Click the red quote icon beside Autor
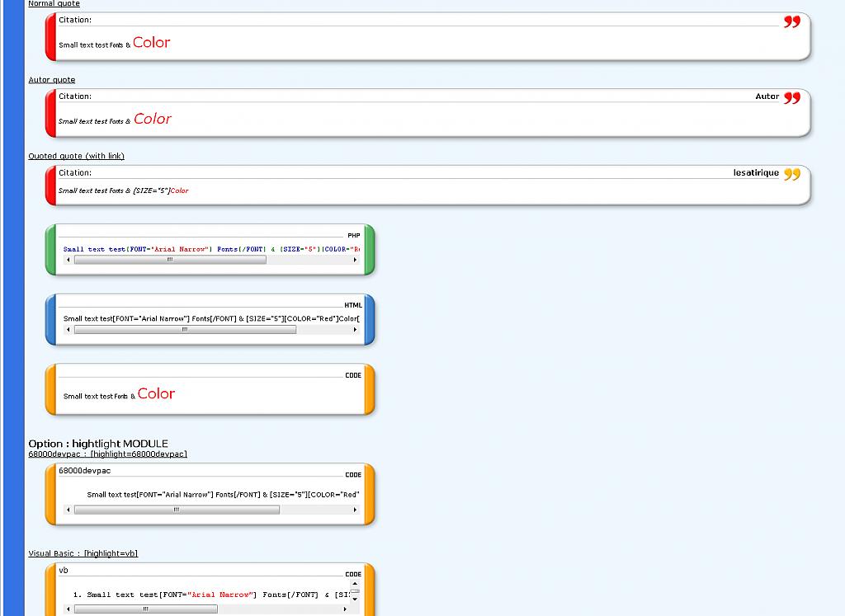This screenshot has height=616, width=845. [791, 98]
